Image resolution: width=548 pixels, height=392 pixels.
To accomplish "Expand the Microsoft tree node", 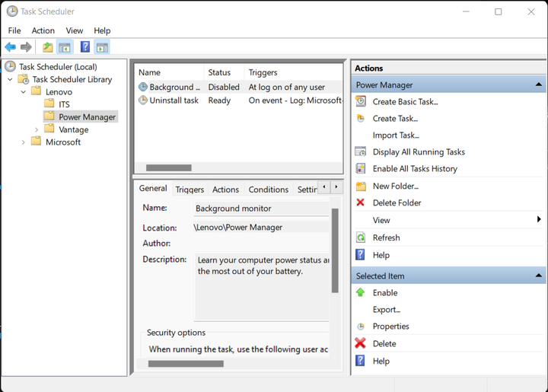I will (23, 142).
